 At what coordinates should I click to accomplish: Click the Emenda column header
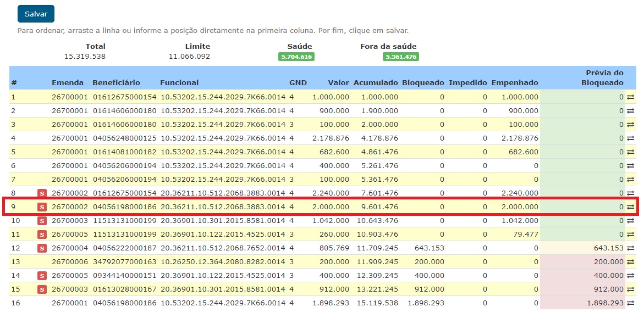point(68,83)
